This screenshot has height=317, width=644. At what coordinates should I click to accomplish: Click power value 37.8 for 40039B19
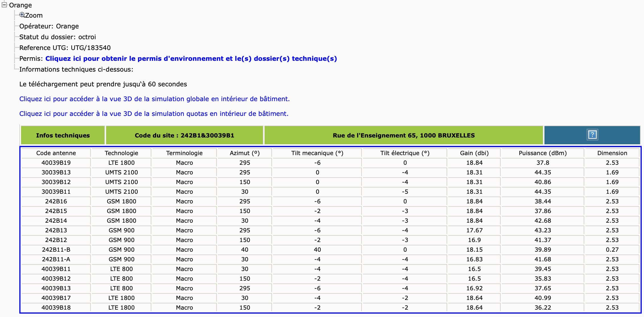point(543,163)
